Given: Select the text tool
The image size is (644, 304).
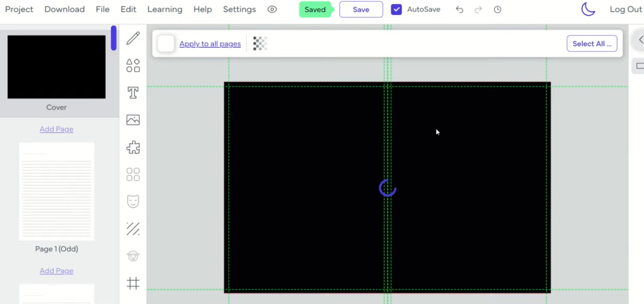Looking at the screenshot, I should (133, 93).
